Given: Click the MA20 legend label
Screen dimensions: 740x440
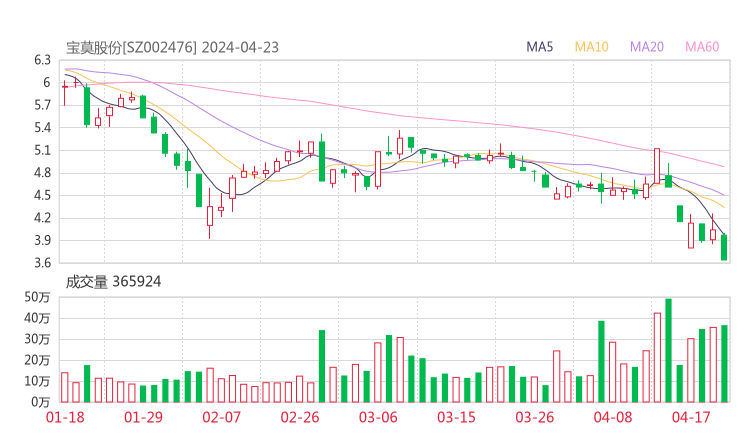Looking at the screenshot, I should [647, 47].
